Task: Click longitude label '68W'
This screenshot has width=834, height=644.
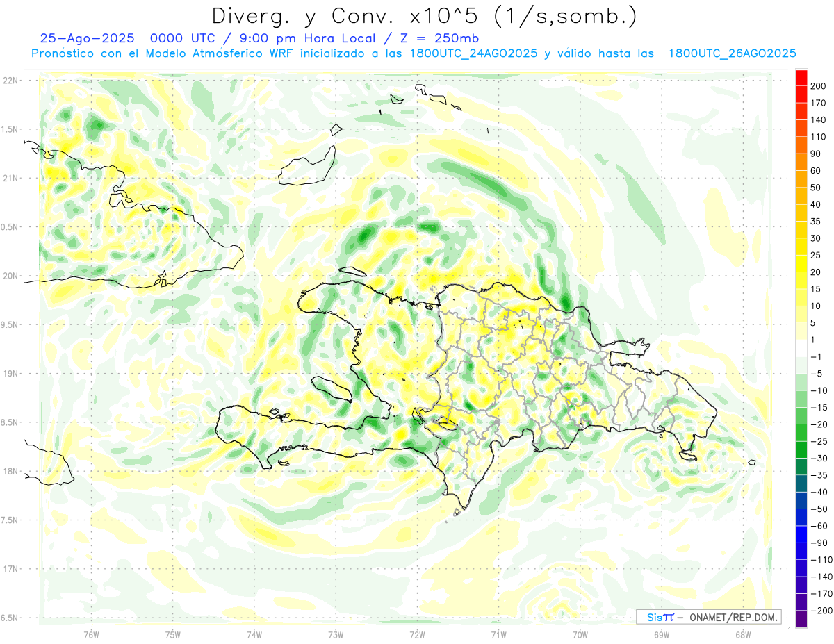Action: [743, 635]
